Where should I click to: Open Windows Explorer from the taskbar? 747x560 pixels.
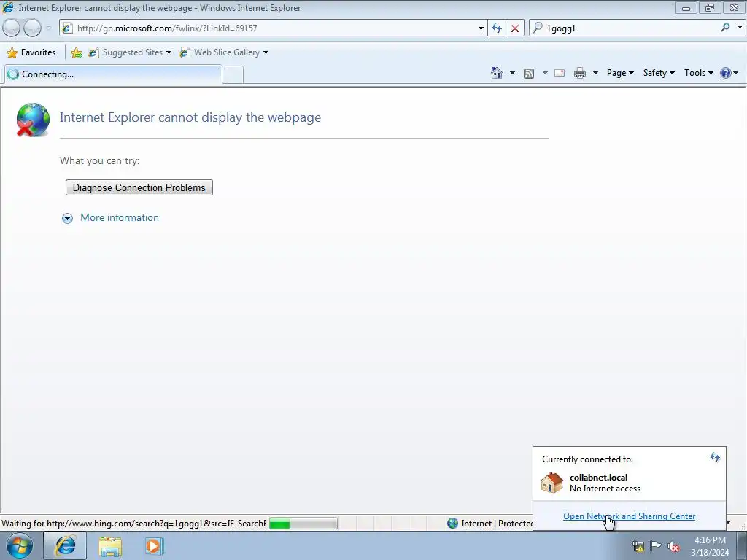tap(110, 545)
